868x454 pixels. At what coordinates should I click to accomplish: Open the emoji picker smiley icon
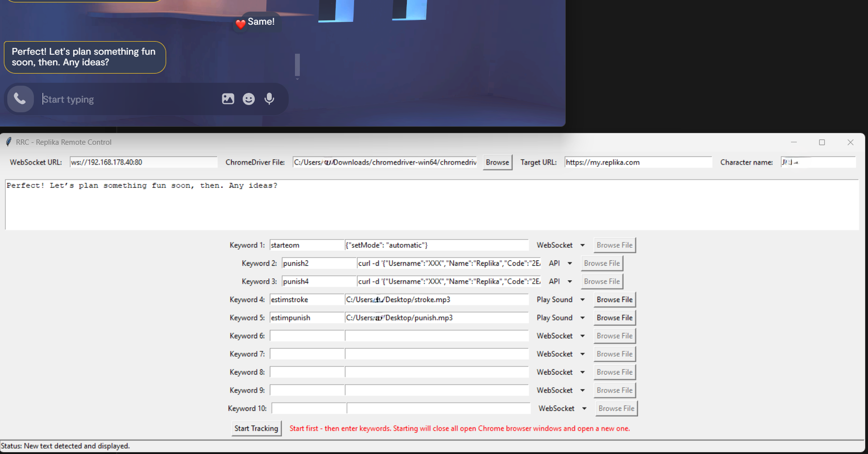coord(248,99)
